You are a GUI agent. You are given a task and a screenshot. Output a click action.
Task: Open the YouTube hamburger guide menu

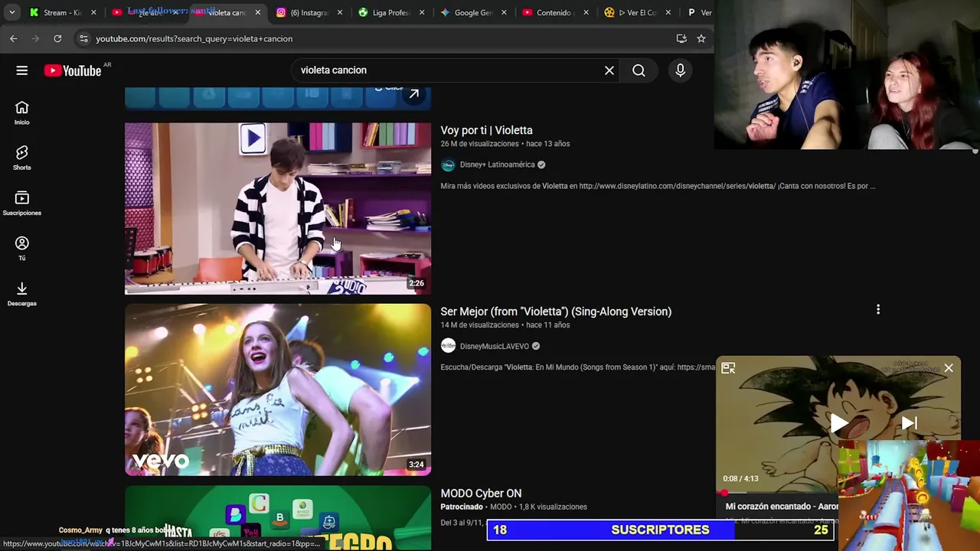click(x=22, y=70)
